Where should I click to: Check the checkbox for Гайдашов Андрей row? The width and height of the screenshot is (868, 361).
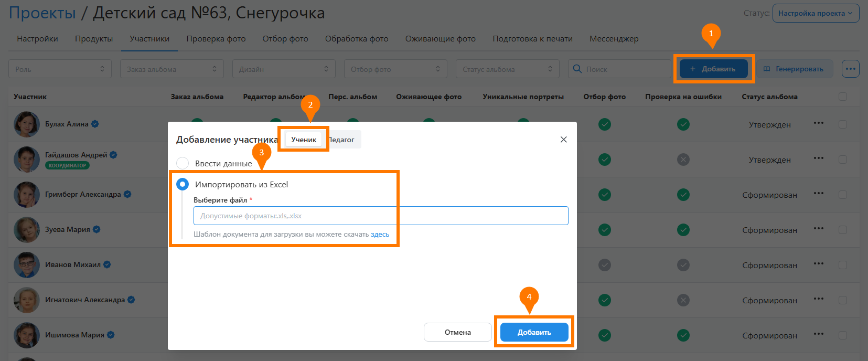coord(842,160)
